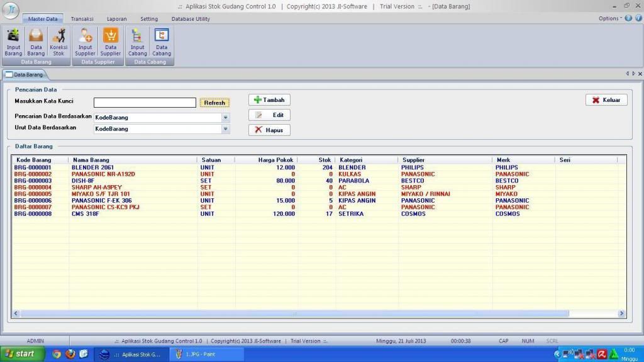Click the Refresh button
Viewport: 644px width, 362px height.
click(214, 103)
